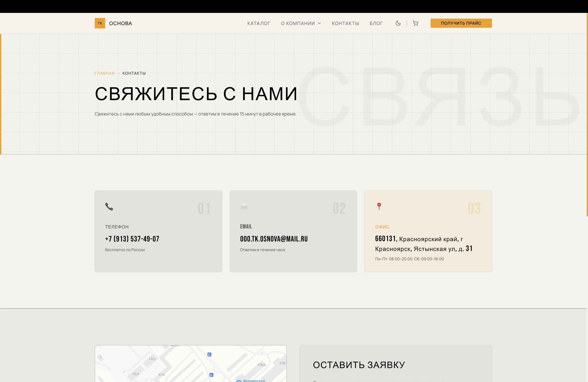Image resolution: width=588 pixels, height=382 pixels.
Task: Click the Контакты breadcrumb item
Action: click(x=134, y=73)
